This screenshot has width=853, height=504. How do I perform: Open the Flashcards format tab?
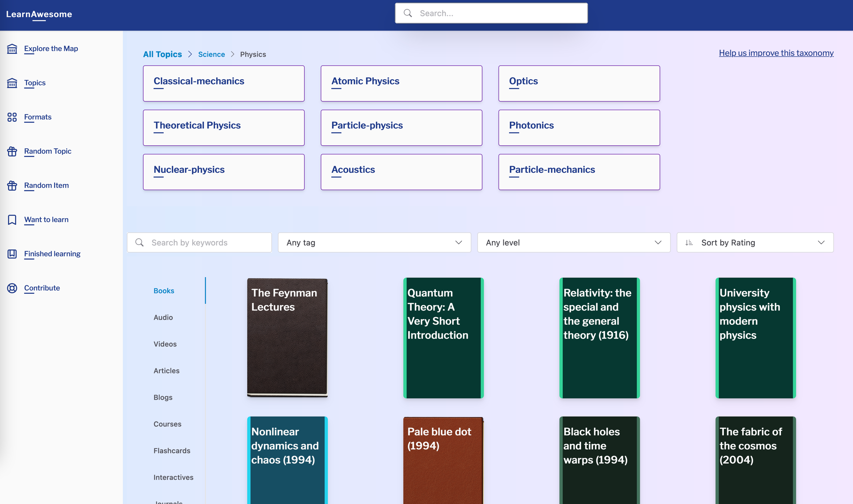click(172, 450)
